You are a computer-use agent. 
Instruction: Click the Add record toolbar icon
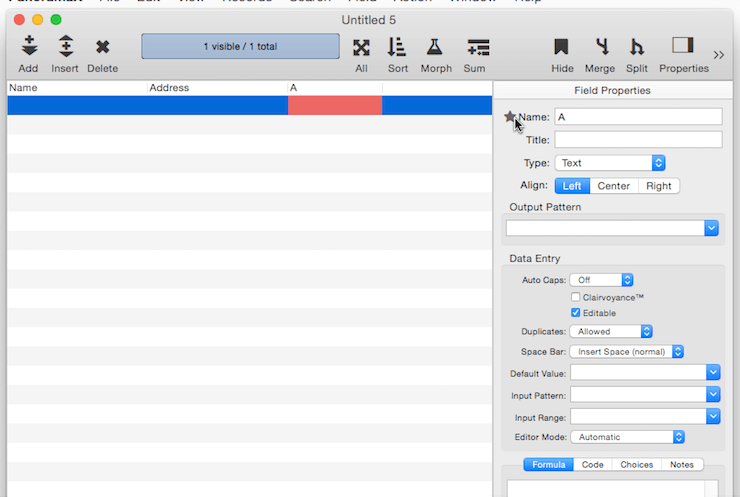29,47
